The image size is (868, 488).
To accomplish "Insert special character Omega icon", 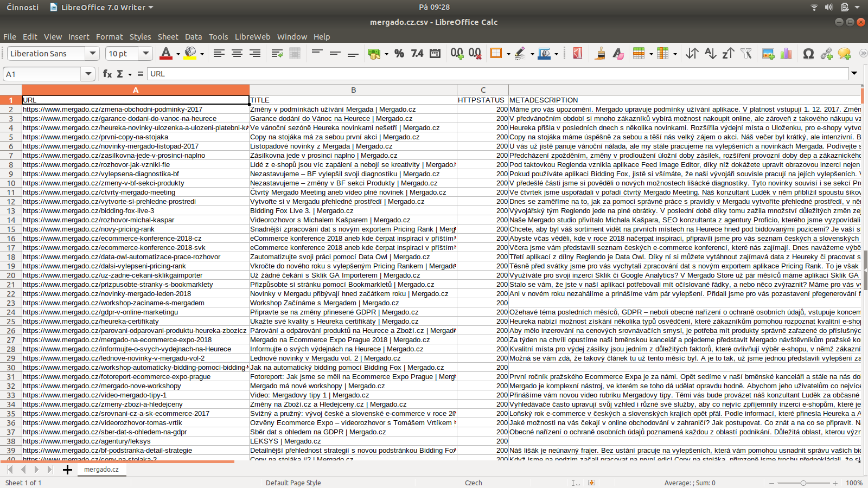I will (808, 54).
